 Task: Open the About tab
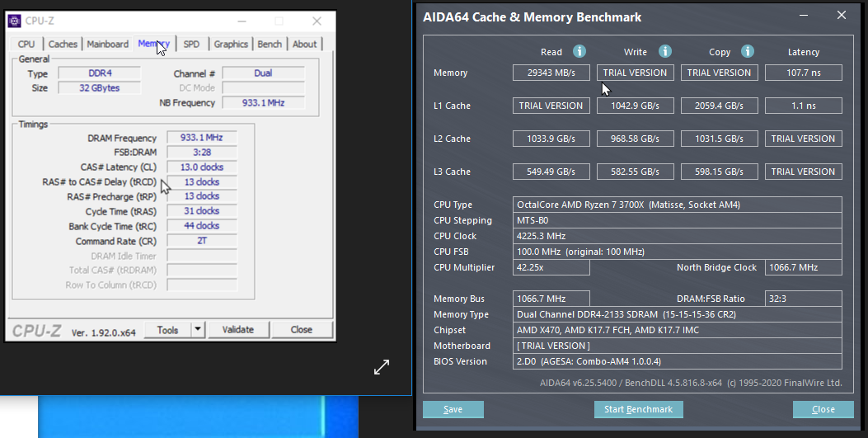pos(304,44)
